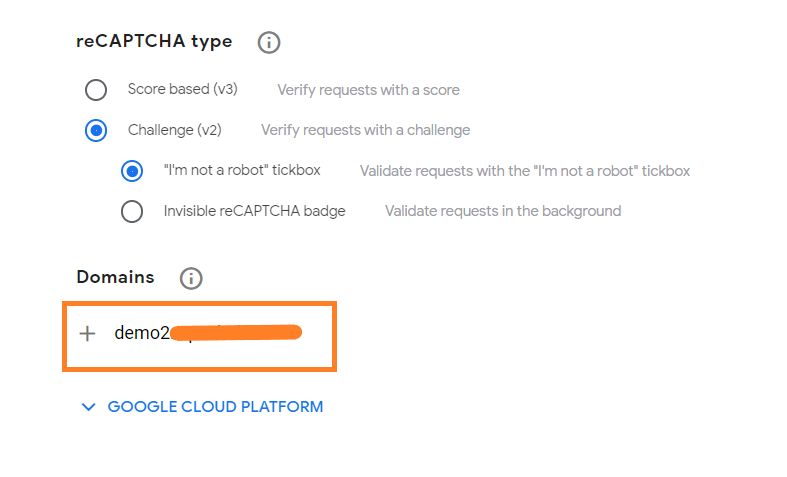Click the "I'm not a robot" tickbox label
The height and width of the screenshot is (477, 787).
click(242, 170)
